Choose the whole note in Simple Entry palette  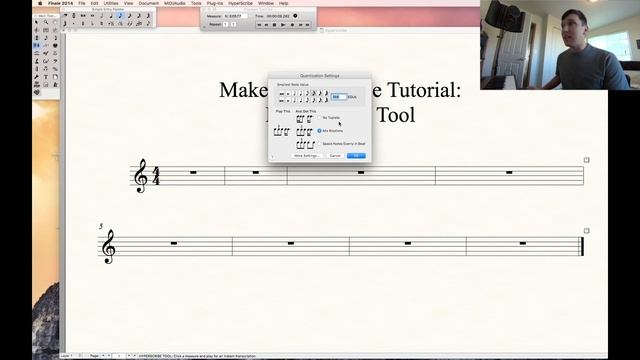click(92, 15)
